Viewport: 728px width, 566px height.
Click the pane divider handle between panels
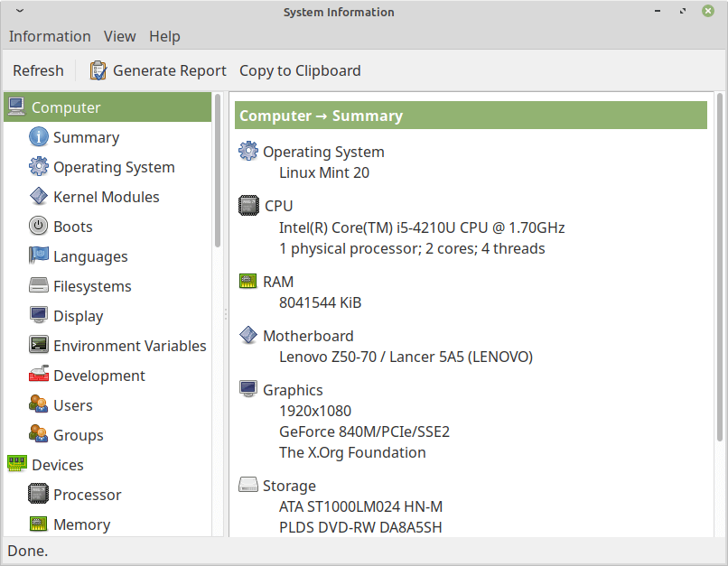(225, 314)
